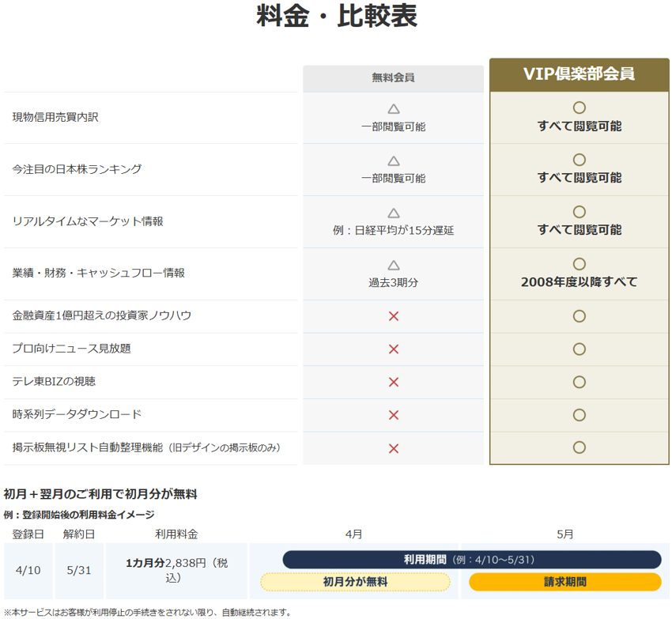Image resolution: width=672 pixels, height=619 pixels.
Task: Click the 例：登録開始後の利用料金イメージ text
Action: click(79, 515)
